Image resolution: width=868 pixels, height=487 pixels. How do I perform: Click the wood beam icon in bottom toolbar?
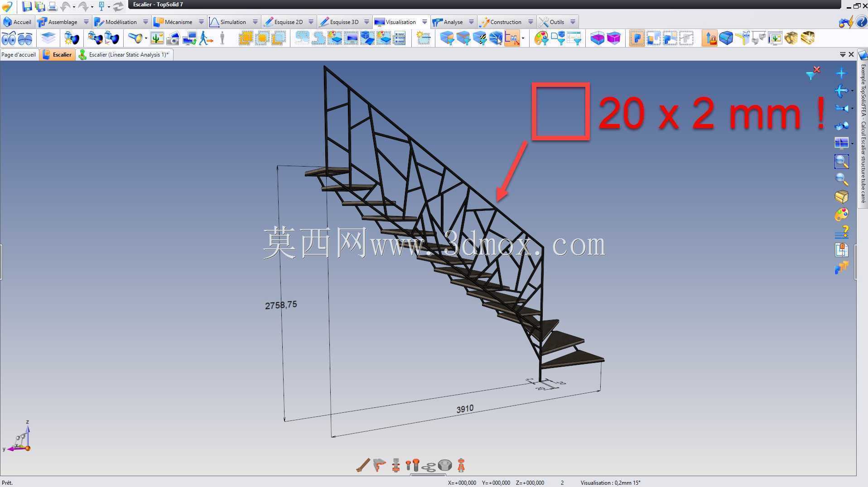[363, 465]
